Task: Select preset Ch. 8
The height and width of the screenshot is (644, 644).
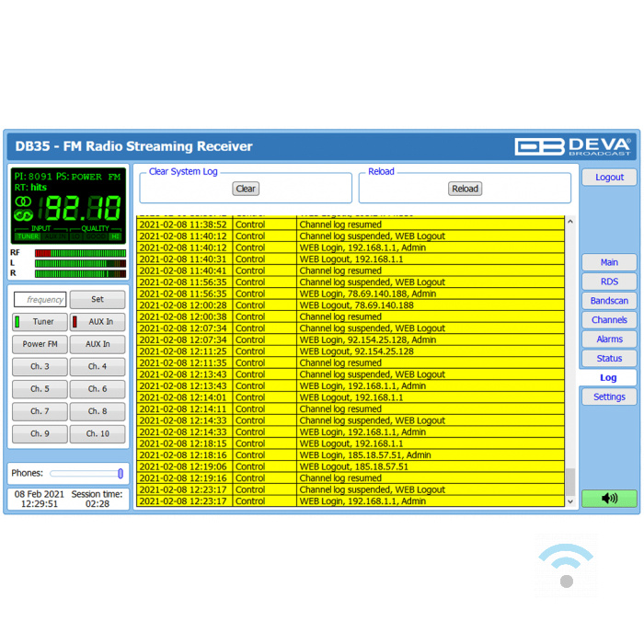Action: (x=98, y=411)
